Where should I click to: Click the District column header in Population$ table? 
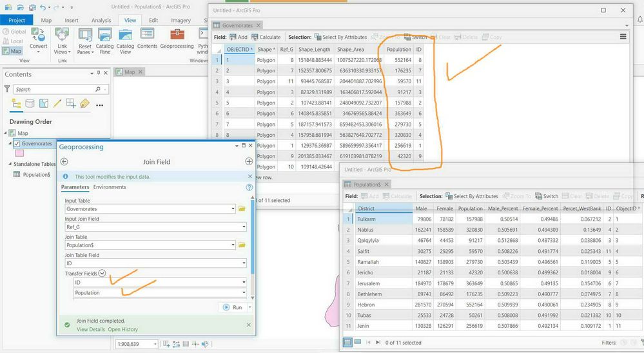coord(383,208)
